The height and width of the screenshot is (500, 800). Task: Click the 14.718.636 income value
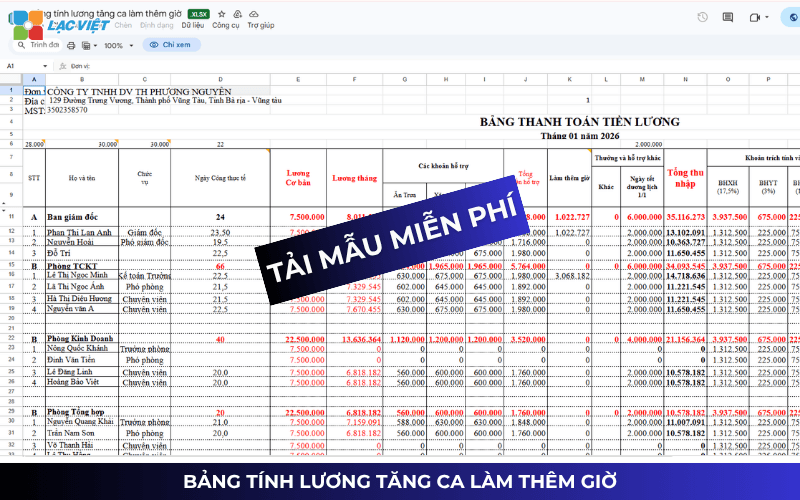point(685,276)
